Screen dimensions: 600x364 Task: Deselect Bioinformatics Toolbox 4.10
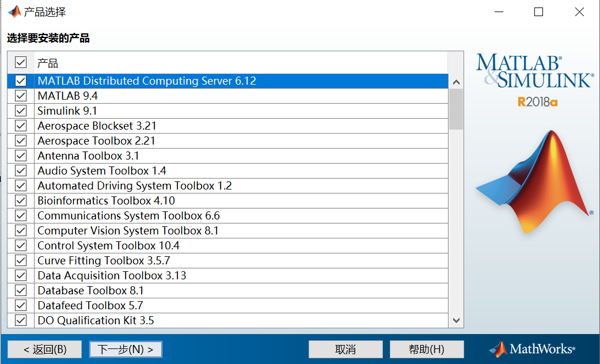[x=21, y=200]
